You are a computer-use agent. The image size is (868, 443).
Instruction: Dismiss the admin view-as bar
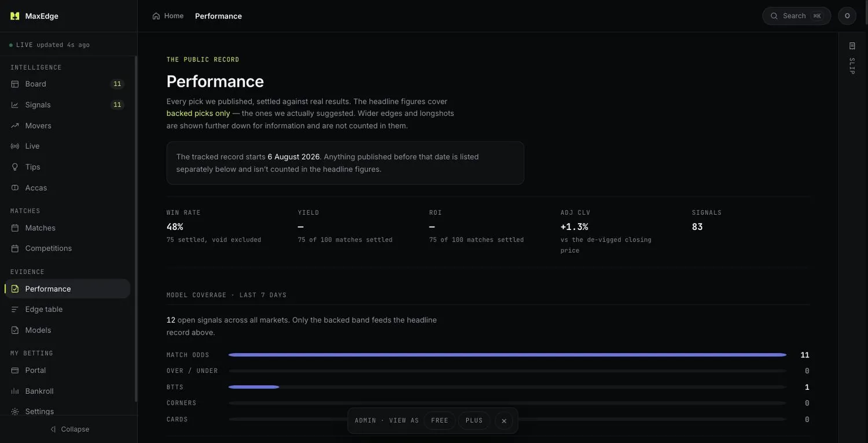(x=504, y=421)
